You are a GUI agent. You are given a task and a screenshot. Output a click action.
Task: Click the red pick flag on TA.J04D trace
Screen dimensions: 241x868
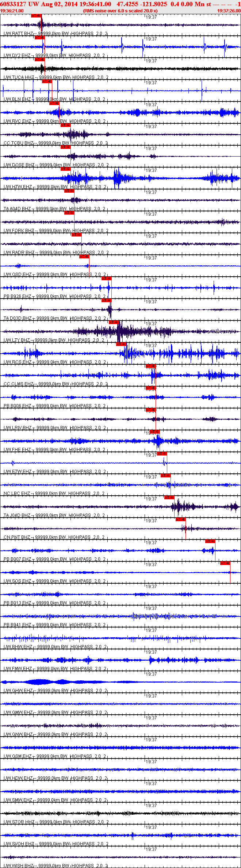pyautogui.click(x=169, y=498)
